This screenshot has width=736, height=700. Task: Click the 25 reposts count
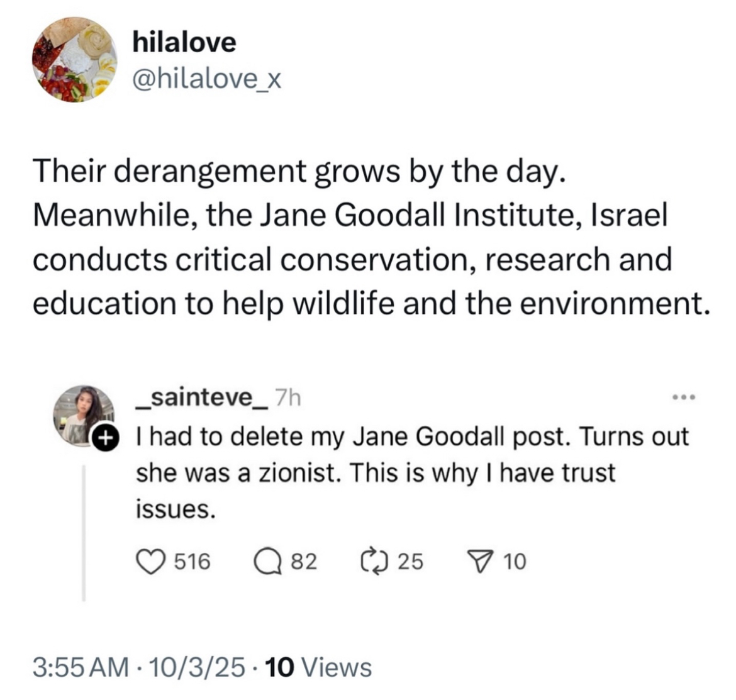[x=411, y=562]
